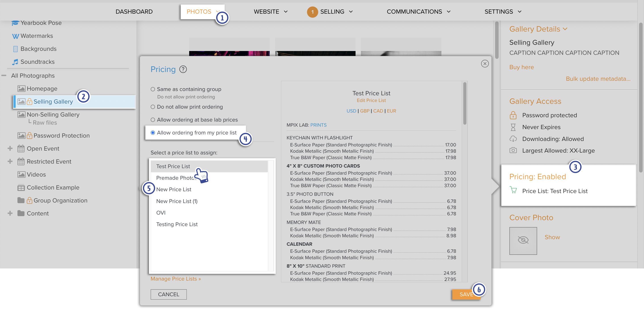
Task: Click the Password protected lock icon
Action: [513, 115]
